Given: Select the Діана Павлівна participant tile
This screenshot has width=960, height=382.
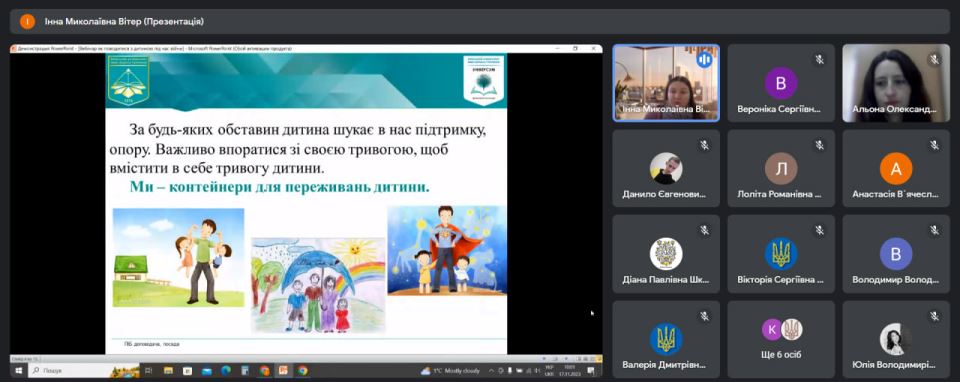Looking at the screenshot, I should (666, 253).
